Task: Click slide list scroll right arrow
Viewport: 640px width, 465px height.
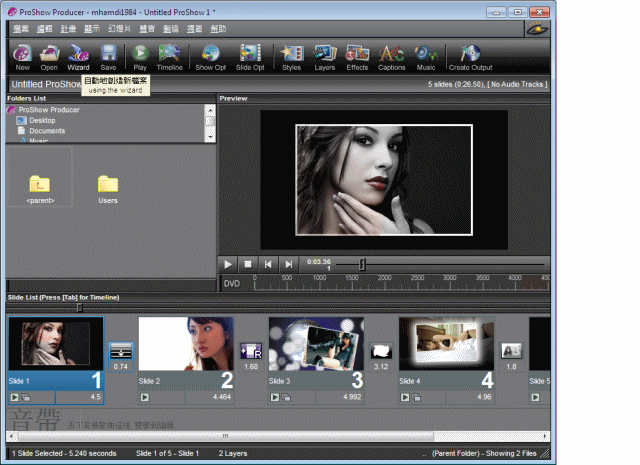Action: pos(544,436)
